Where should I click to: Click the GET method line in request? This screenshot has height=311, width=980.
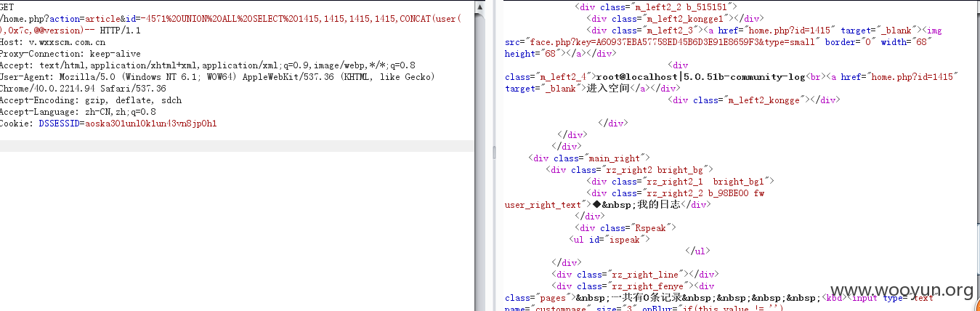pyautogui.click(x=7, y=7)
